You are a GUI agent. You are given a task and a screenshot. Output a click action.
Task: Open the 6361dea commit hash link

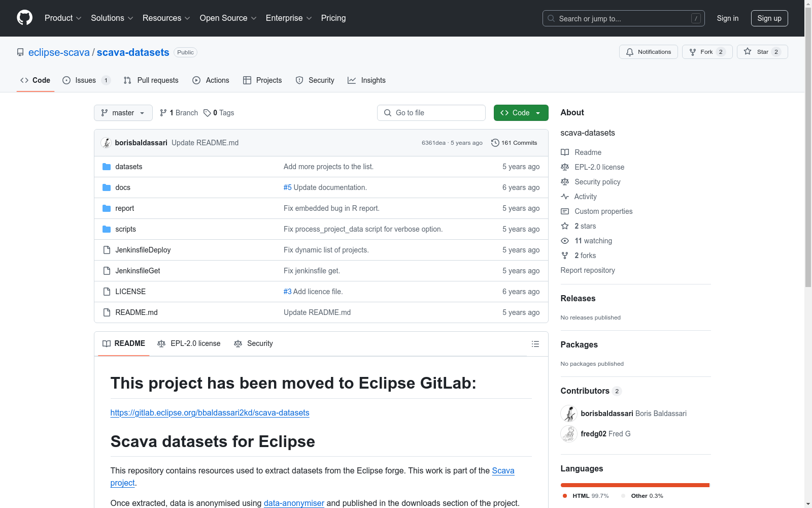tap(433, 143)
